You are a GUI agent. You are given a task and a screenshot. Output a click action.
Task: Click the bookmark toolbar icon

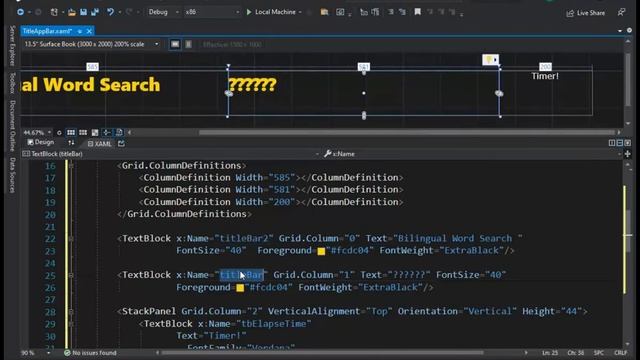(418, 12)
